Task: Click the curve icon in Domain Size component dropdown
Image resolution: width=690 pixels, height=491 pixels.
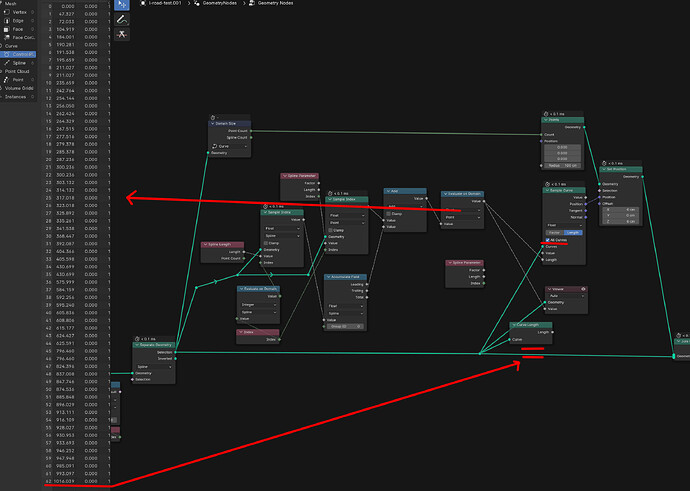Action: 215,146
